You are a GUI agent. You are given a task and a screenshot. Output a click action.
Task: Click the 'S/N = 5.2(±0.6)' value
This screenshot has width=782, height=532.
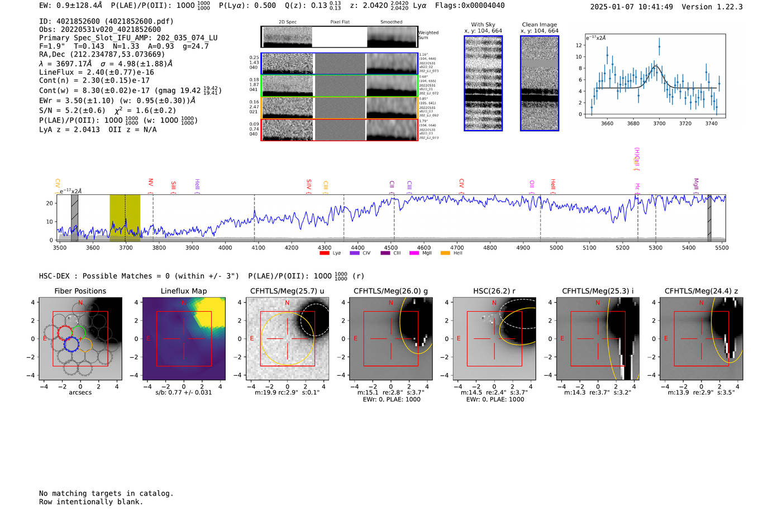pos(72,111)
